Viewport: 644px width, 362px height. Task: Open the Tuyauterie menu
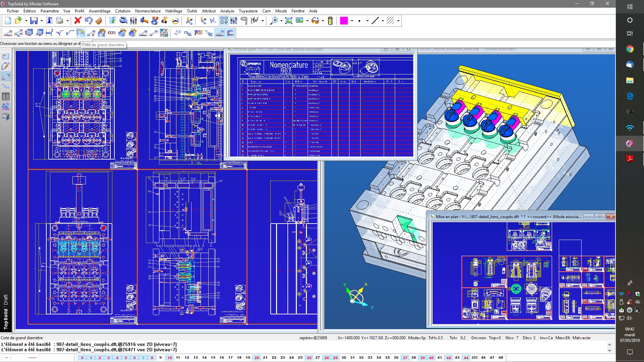[x=248, y=11]
